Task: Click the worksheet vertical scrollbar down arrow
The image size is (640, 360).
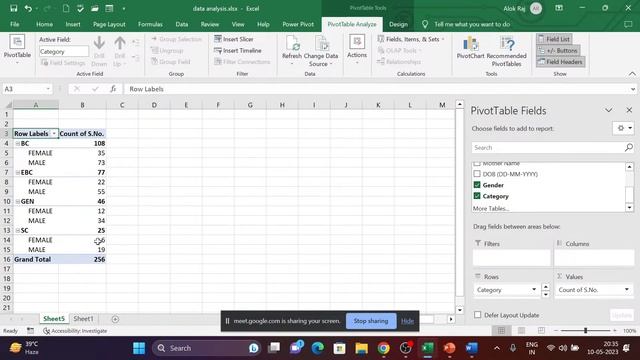Action: pyautogui.click(x=460, y=310)
